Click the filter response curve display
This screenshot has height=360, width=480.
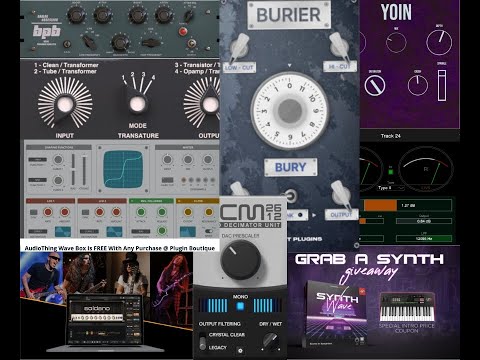coord(188,231)
